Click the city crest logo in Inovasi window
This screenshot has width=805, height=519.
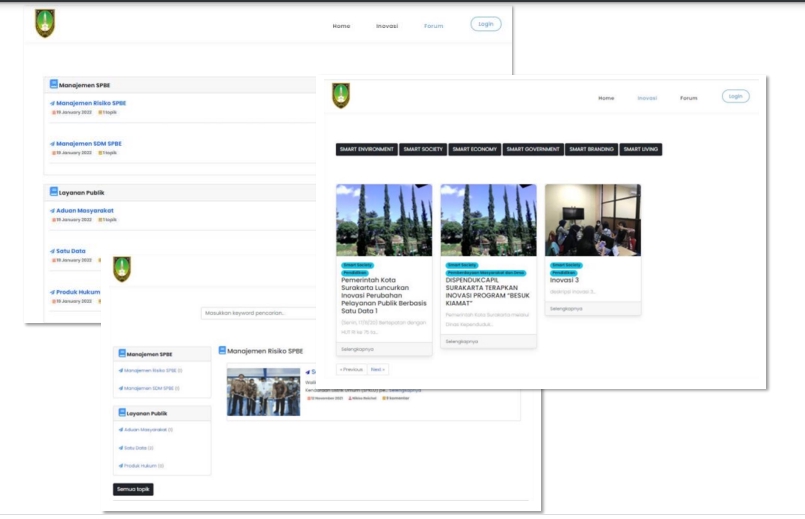(341, 95)
